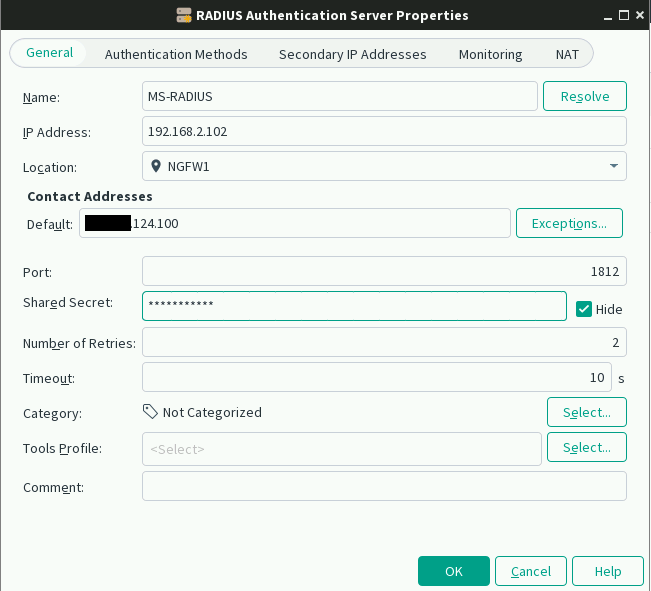Click Select button for Category
This screenshot has height=591, width=651.
click(x=586, y=412)
